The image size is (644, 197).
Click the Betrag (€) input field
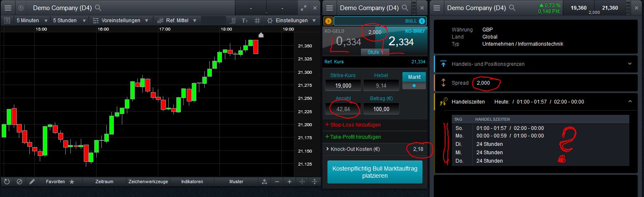(381, 109)
